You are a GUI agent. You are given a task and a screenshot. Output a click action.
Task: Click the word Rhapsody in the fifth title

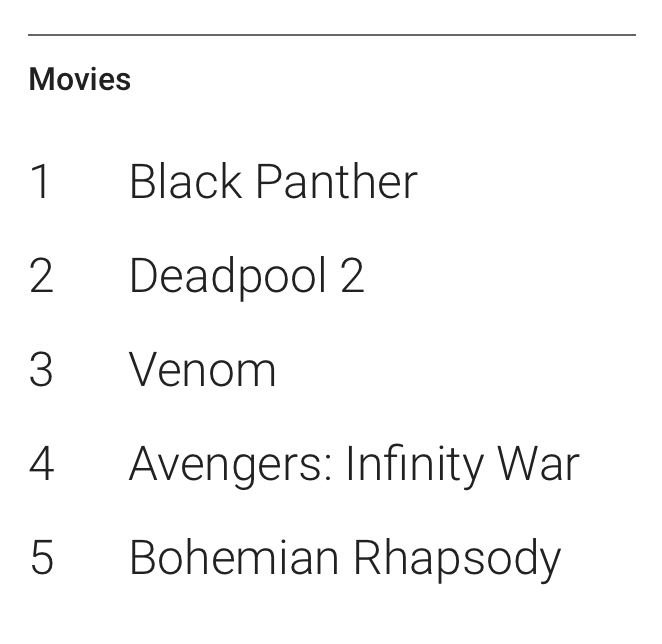(457, 559)
